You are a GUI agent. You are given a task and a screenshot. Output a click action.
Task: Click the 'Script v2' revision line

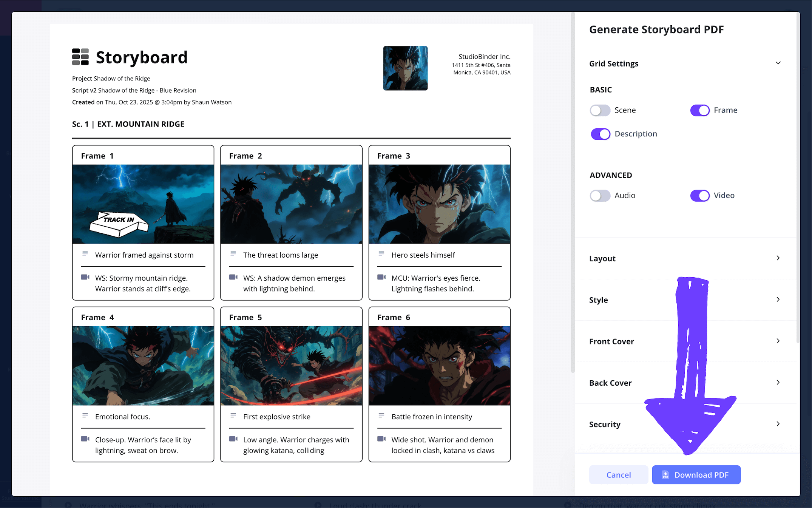134,90
